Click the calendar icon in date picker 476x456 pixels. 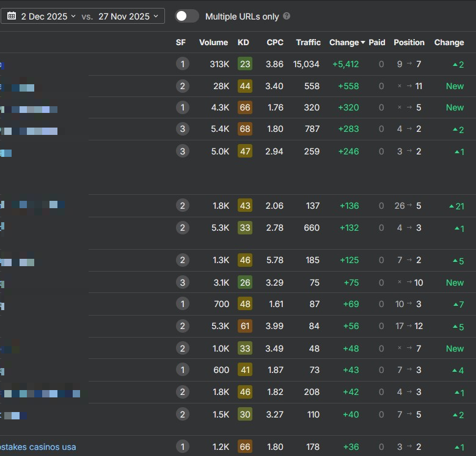click(12, 16)
